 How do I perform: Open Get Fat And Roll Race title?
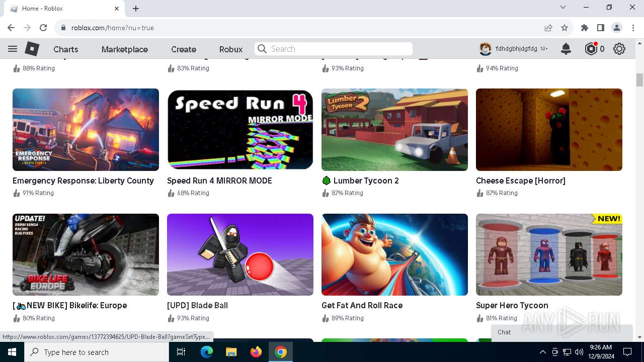[x=362, y=305]
